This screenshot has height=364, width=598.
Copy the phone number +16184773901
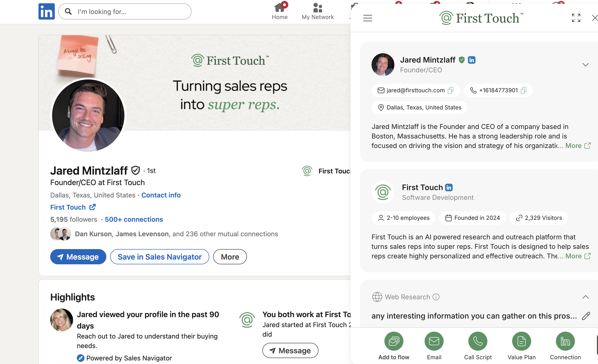(524, 90)
